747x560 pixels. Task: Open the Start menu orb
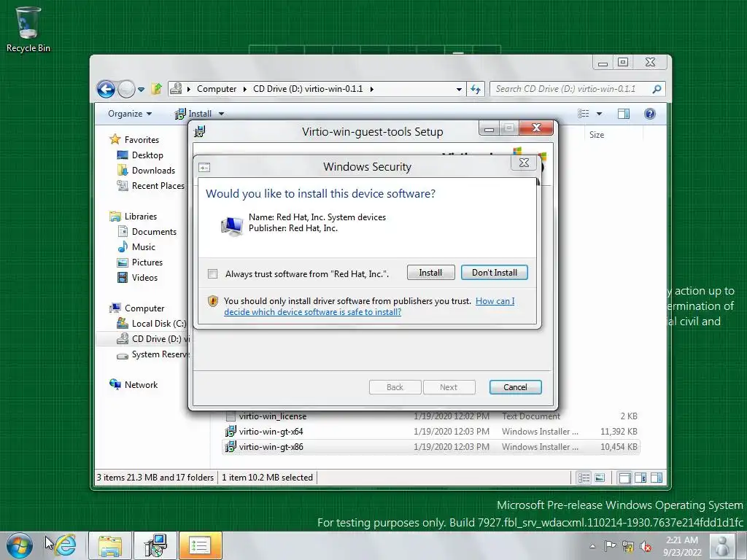pyautogui.click(x=20, y=545)
